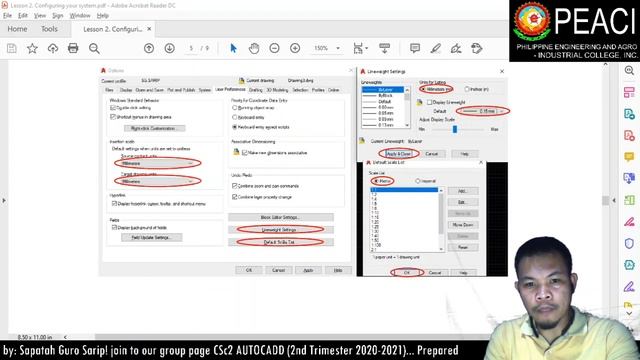640x360 pixels.
Task: Open the pink signature pen tool in right pane
Action: (x=629, y=222)
